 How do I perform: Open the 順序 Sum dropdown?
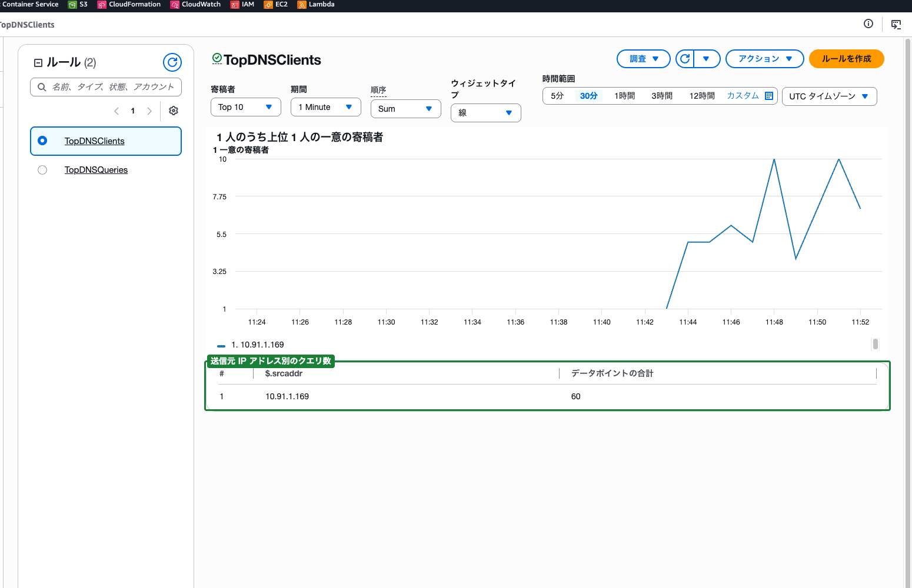point(406,109)
